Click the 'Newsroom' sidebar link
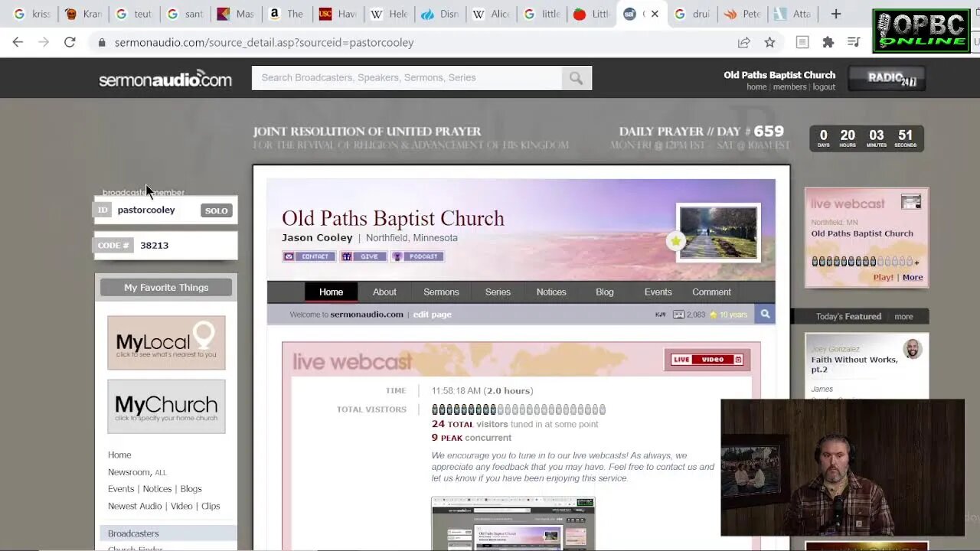Image resolution: width=980 pixels, height=551 pixels. tap(129, 472)
